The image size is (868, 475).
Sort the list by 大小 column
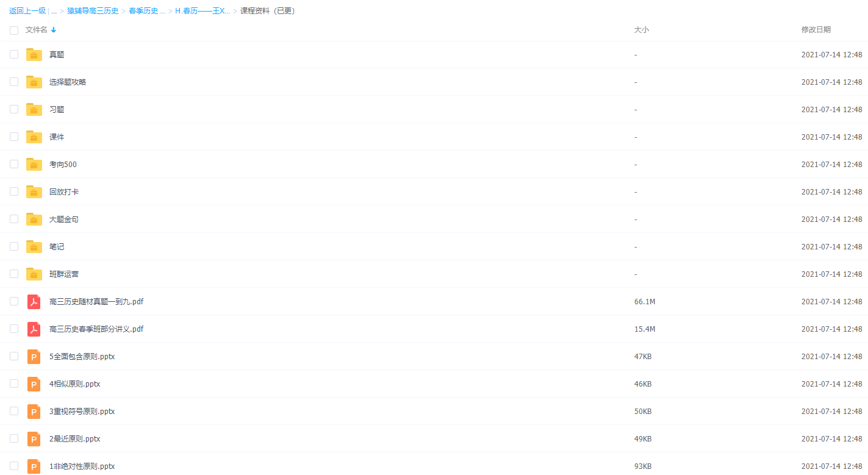[641, 30]
